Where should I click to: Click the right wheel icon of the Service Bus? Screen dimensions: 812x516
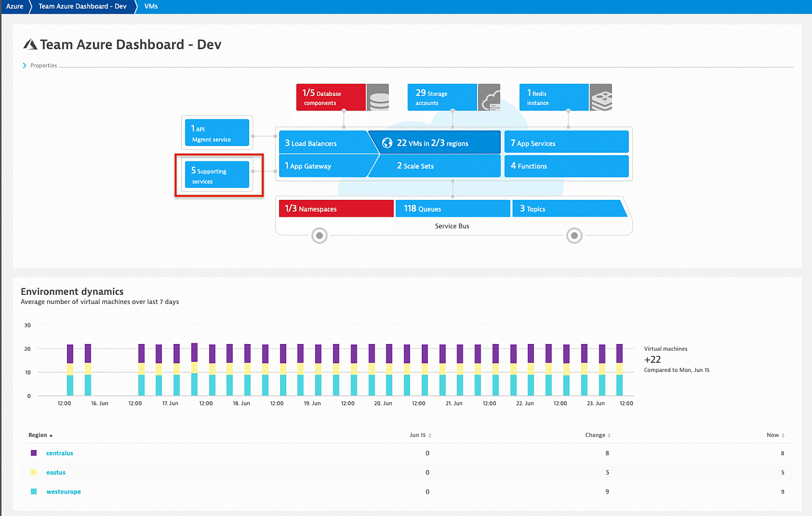[574, 235]
